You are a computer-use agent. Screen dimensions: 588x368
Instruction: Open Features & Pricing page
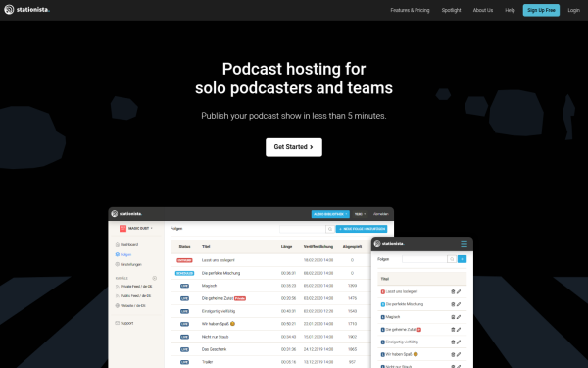coord(410,10)
